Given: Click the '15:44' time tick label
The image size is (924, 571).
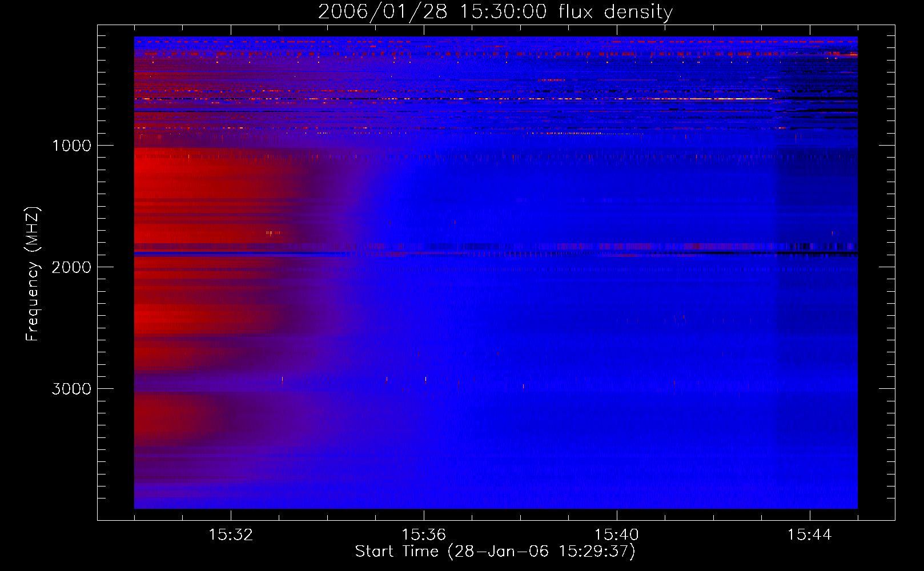Looking at the screenshot, I should (x=810, y=535).
